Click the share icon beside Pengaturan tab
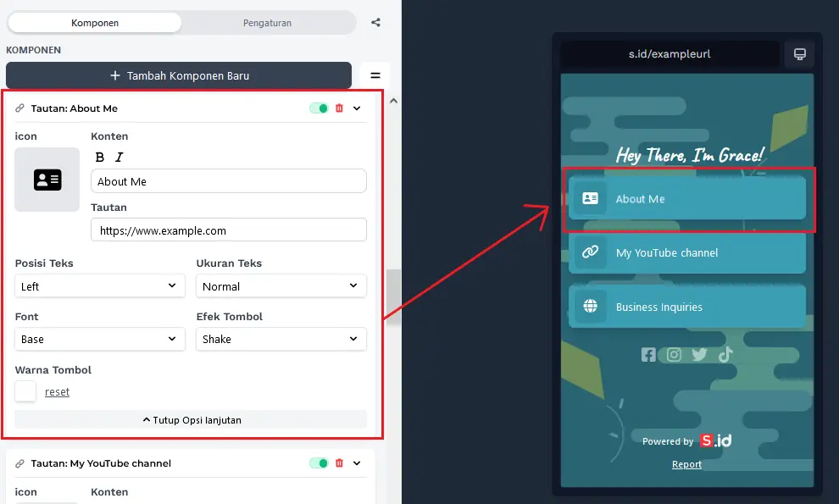This screenshot has width=839, height=504. (x=375, y=23)
